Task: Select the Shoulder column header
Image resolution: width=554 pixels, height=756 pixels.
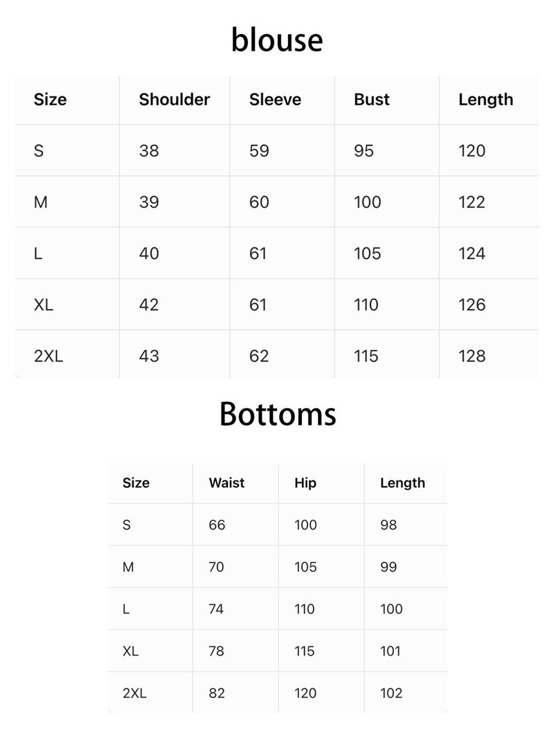Action: coord(174,100)
